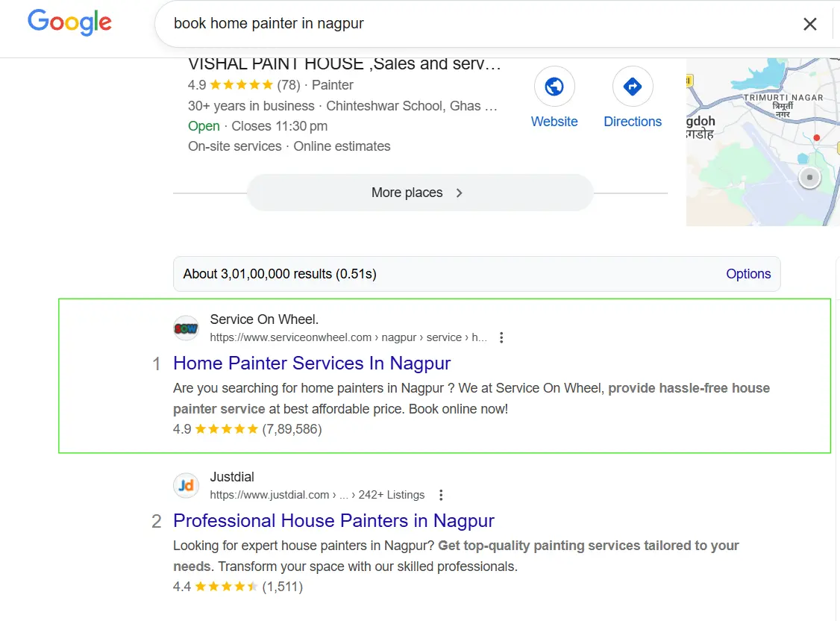
Task: Click the Directions label link
Action: tap(633, 122)
